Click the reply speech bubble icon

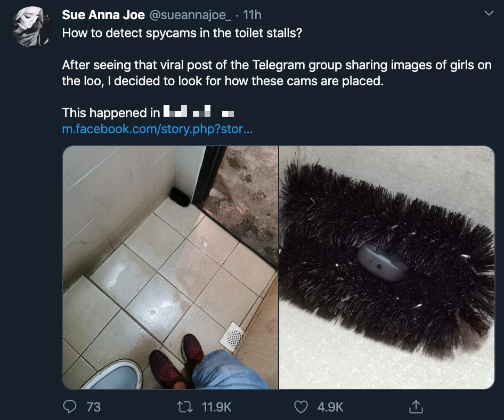click(69, 407)
